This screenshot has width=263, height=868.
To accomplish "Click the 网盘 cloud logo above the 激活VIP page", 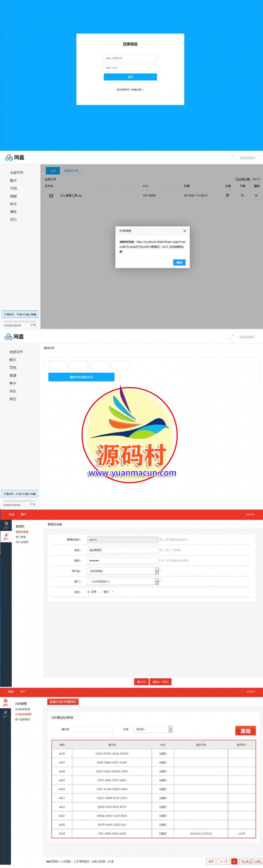I will 8,337.
